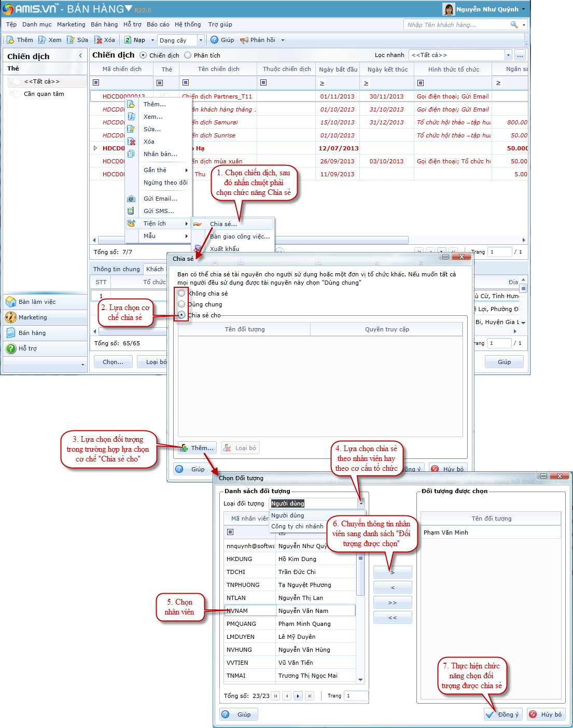
Task: Click the Nạp reload icon in the toolbar
Action: 128,40
